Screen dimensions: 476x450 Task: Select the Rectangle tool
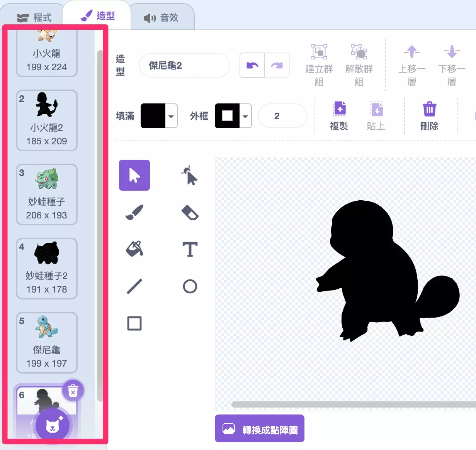click(x=134, y=323)
